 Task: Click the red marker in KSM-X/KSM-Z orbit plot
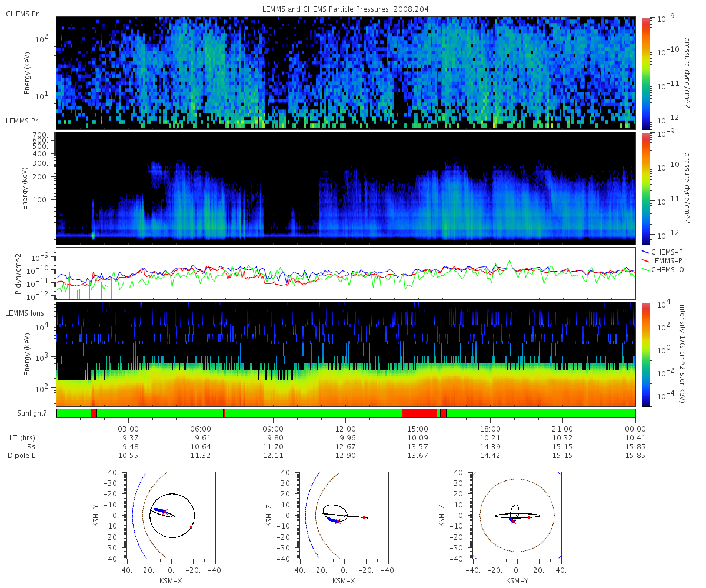[x=364, y=517]
